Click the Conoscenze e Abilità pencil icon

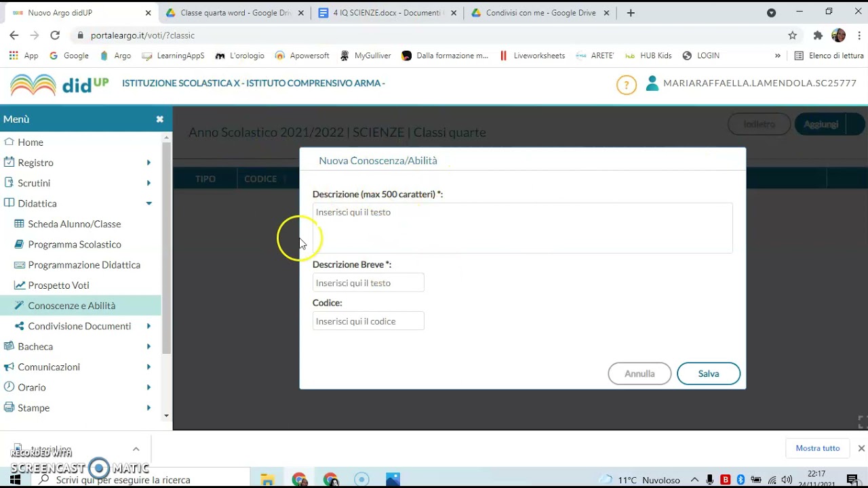point(19,306)
